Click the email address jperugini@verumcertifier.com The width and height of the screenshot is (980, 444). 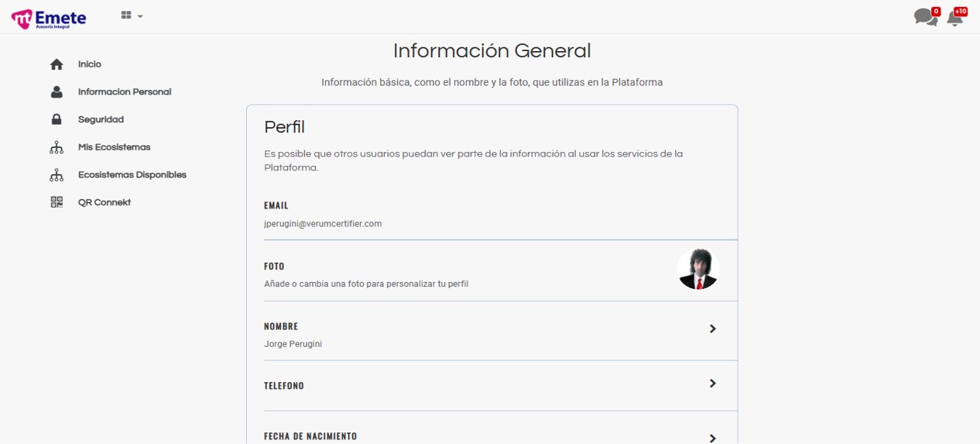(x=323, y=224)
